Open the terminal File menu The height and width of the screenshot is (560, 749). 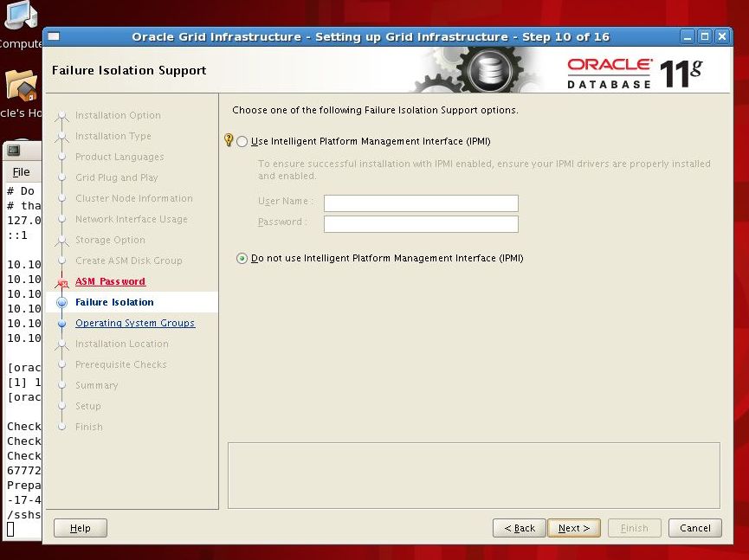pos(21,172)
